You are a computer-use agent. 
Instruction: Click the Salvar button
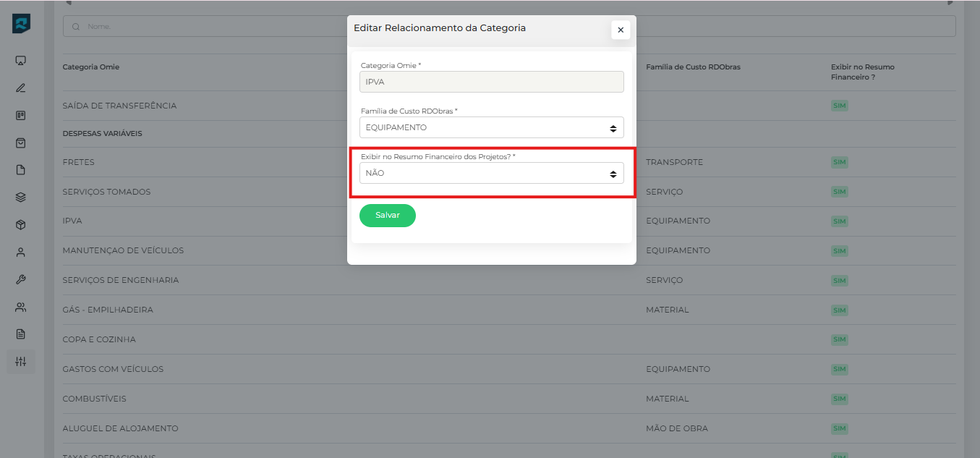click(387, 216)
